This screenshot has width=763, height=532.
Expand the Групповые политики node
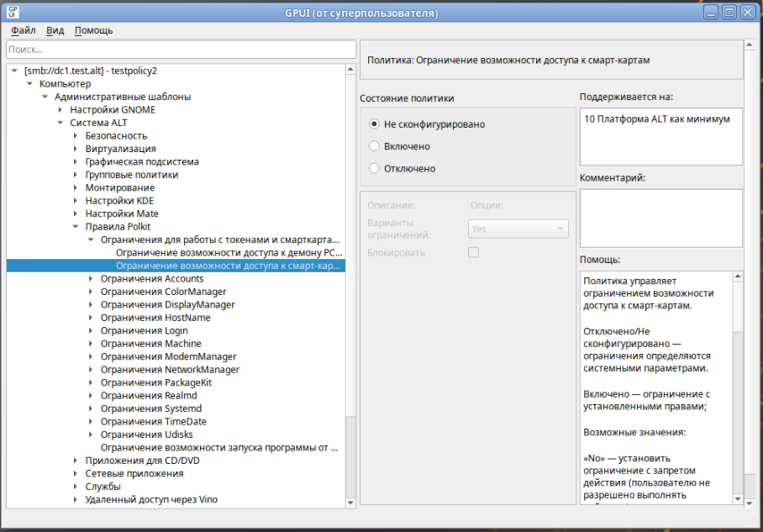[x=76, y=175]
